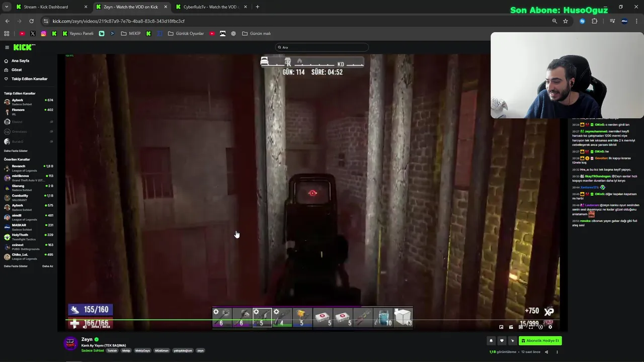Create a clip from the video

point(511,327)
